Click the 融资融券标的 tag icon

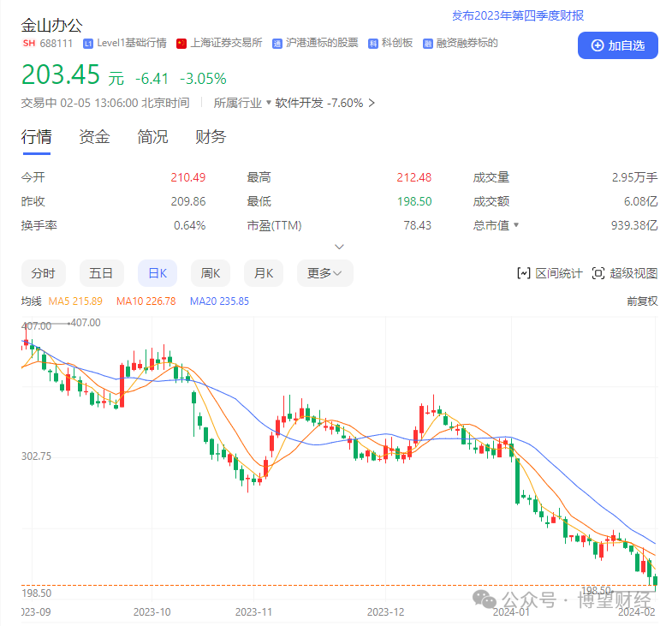(x=428, y=44)
